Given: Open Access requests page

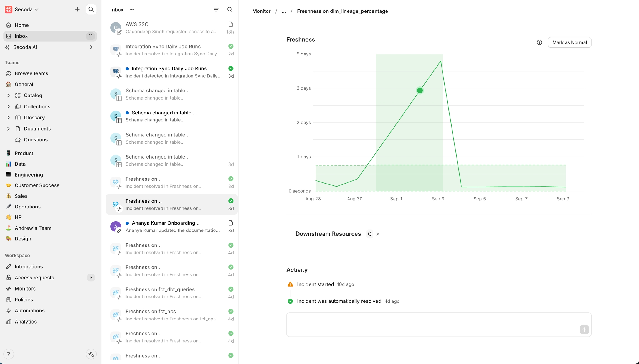Looking at the screenshot, I should point(34,278).
